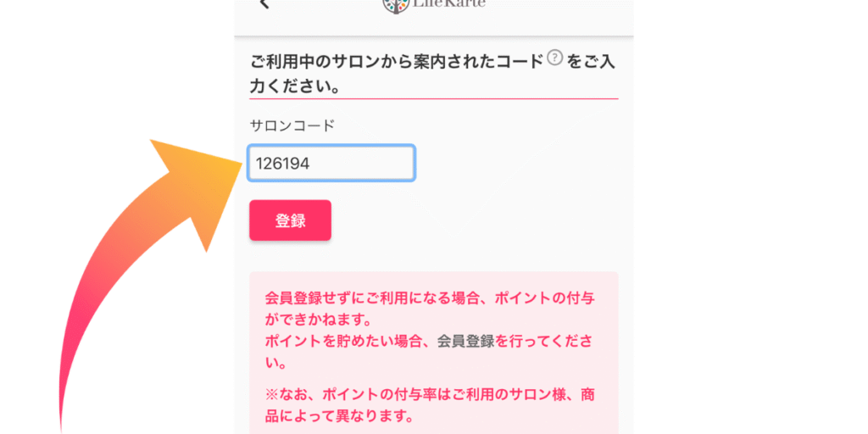This screenshot has height=434, width=868.
Task: Go back using the header chevron
Action: [x=264, y=4]
